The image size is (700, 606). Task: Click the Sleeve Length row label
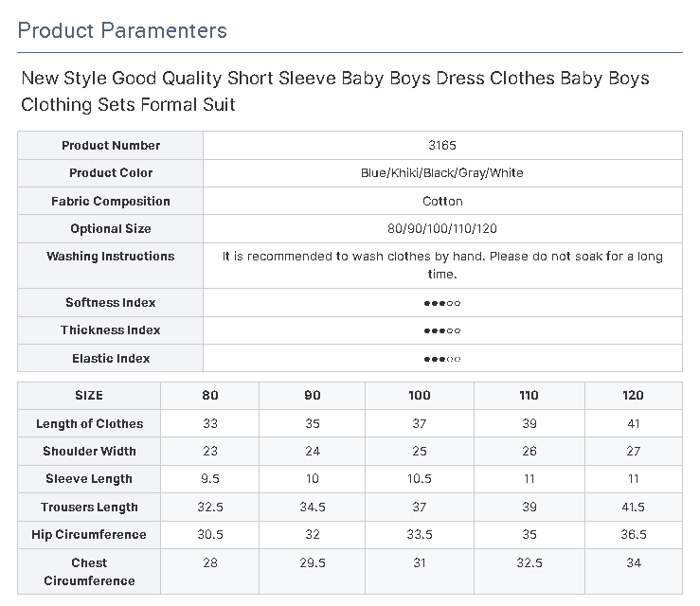coord(89,479)
